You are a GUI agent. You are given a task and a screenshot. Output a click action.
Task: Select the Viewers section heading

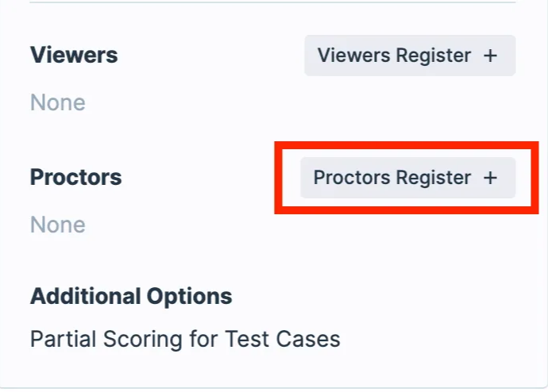74,55
